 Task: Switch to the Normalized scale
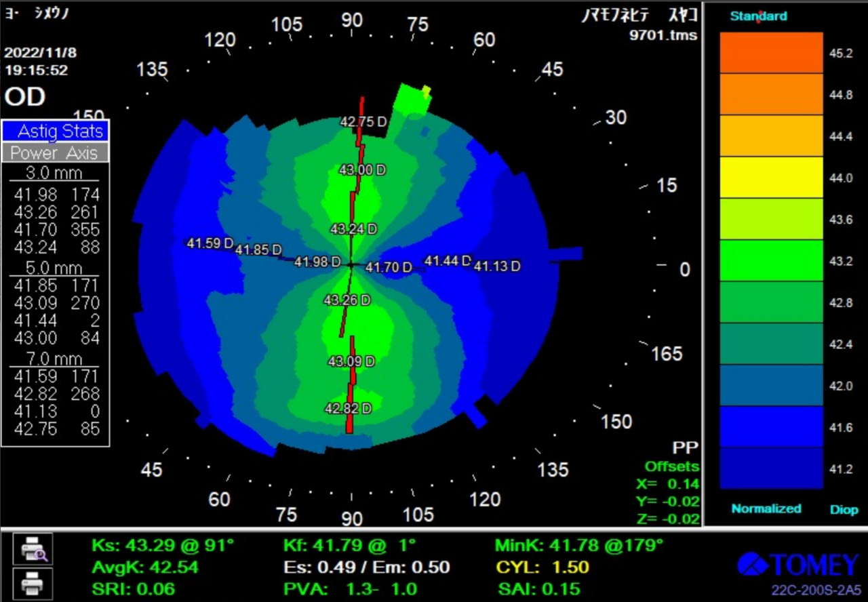[x=766, y=508]
